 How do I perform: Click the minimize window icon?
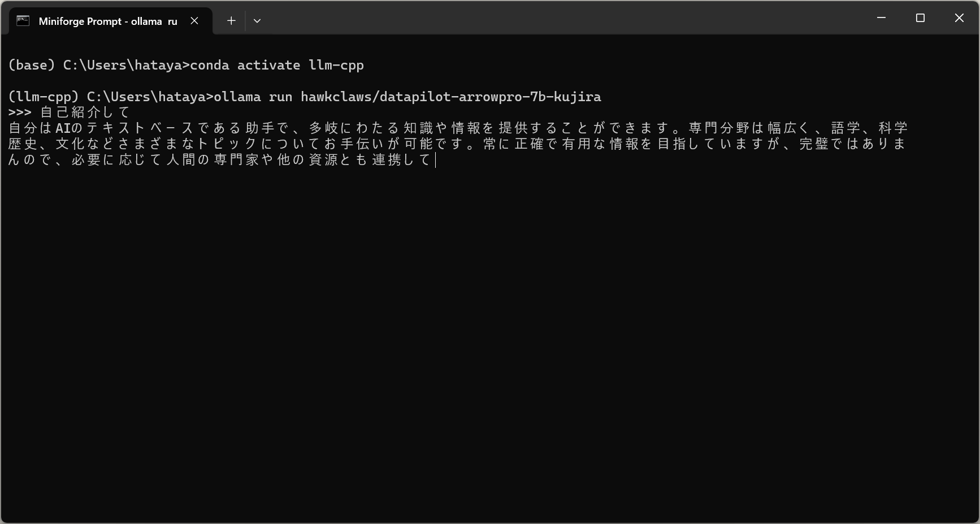[x=881, y=18]
